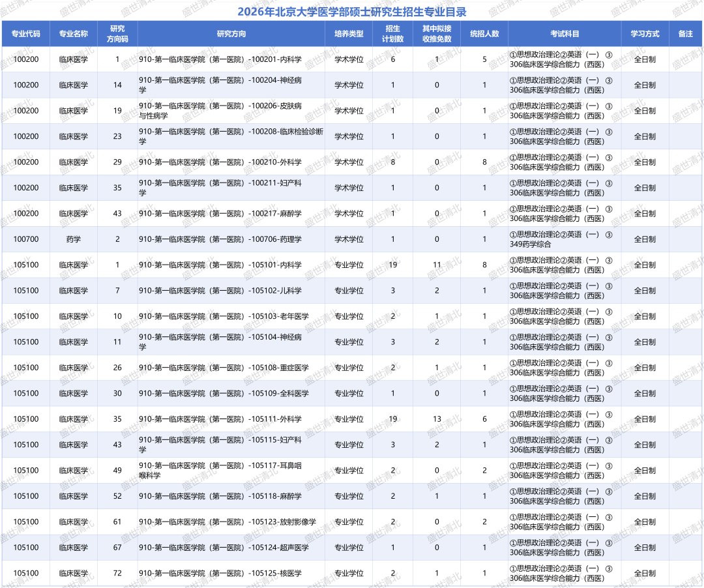This screenshot has width=704, height=588.
Task: Click the 105111-外科学 research direction cell
Action: [231, 419]
